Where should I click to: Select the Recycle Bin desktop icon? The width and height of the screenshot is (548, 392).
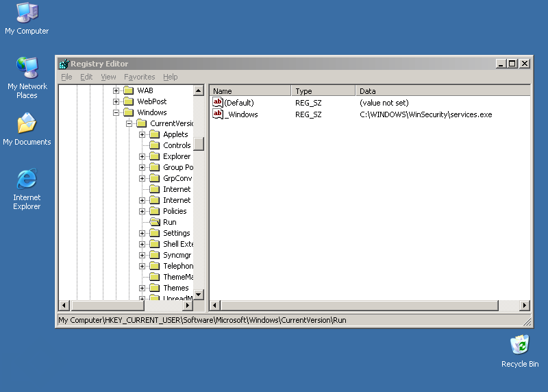520,351
